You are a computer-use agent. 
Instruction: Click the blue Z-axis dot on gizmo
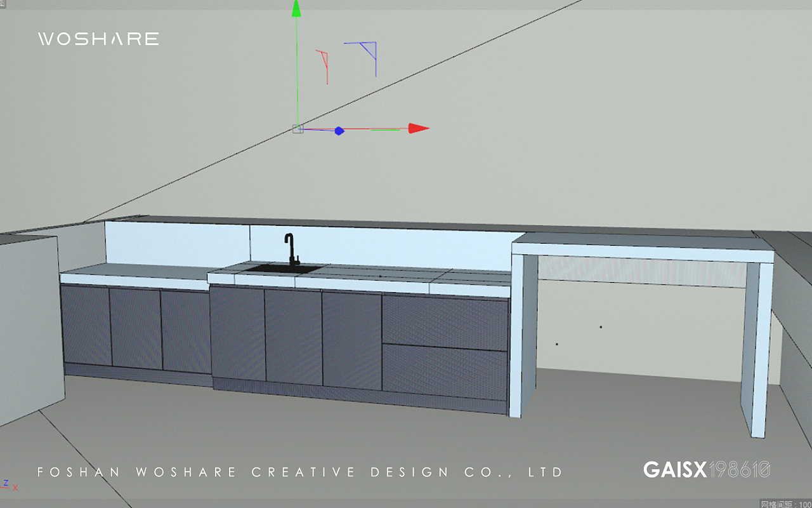point(339,131)
